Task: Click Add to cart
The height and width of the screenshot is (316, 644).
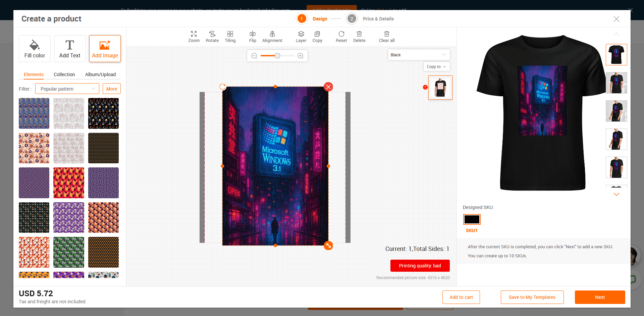Action: 461,297
